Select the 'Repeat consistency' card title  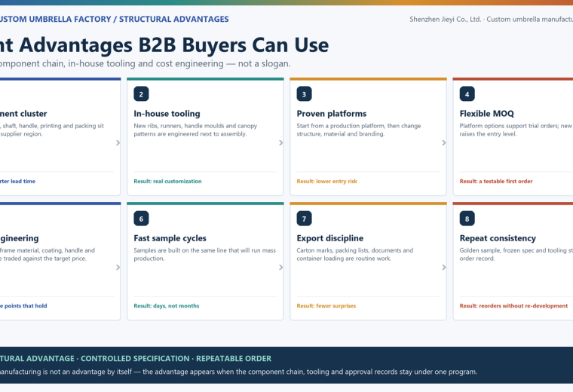[498, 238]
